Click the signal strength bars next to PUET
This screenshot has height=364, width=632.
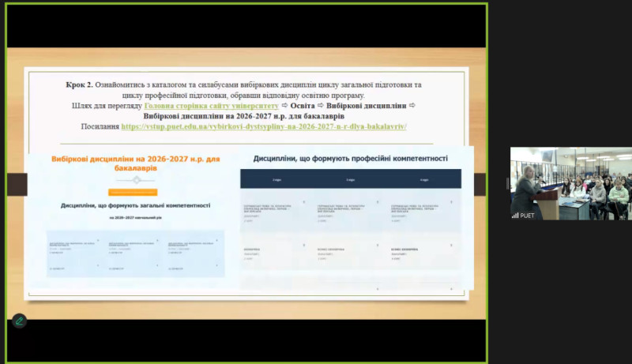point(515,215)
